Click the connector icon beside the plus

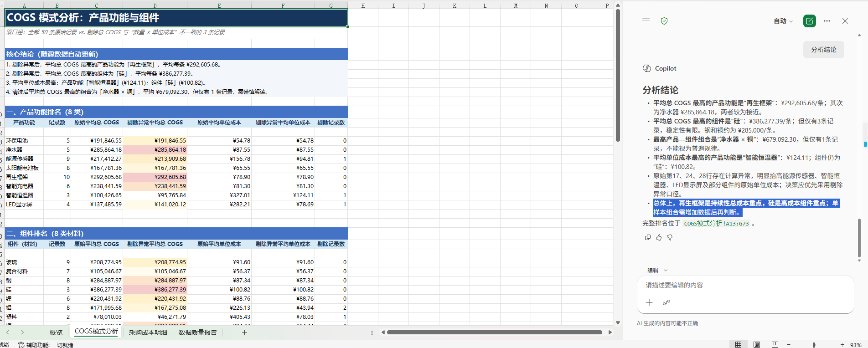pyautogui.click(x=666, y=302)
